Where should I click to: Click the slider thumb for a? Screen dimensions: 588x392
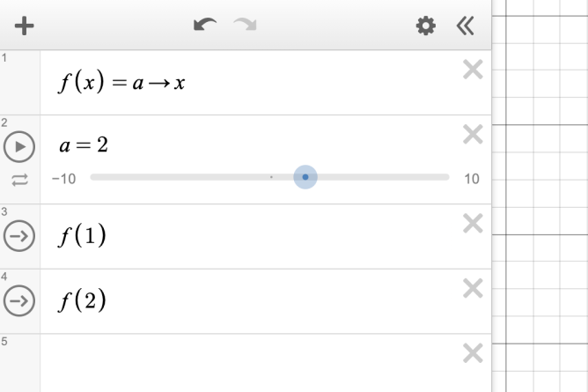(x=305, y=177)
